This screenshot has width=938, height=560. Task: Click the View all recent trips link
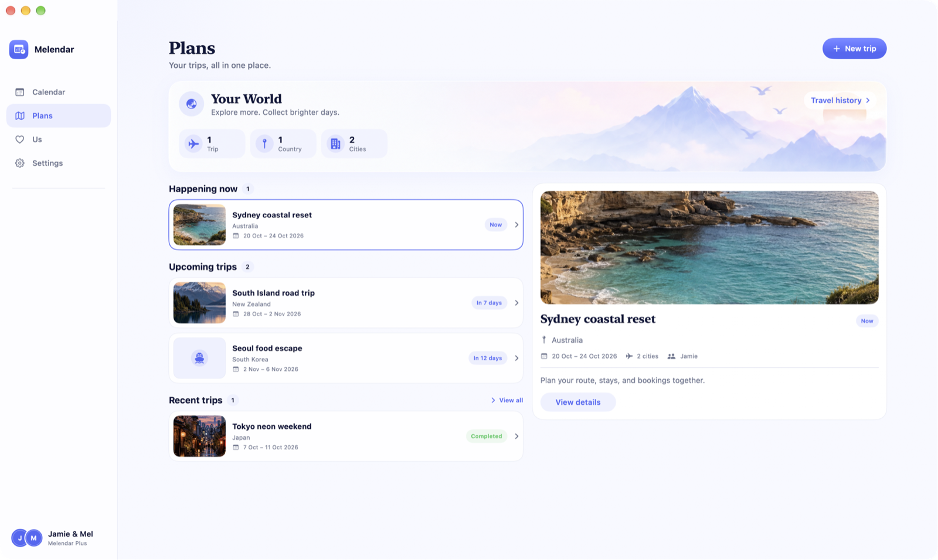coord(507,401)
